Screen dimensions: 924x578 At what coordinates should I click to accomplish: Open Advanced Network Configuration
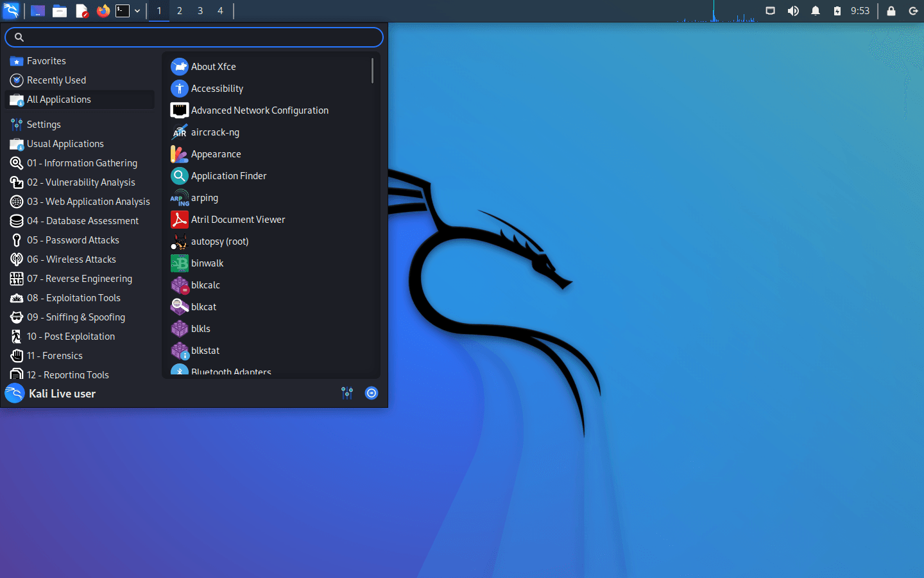268,110
